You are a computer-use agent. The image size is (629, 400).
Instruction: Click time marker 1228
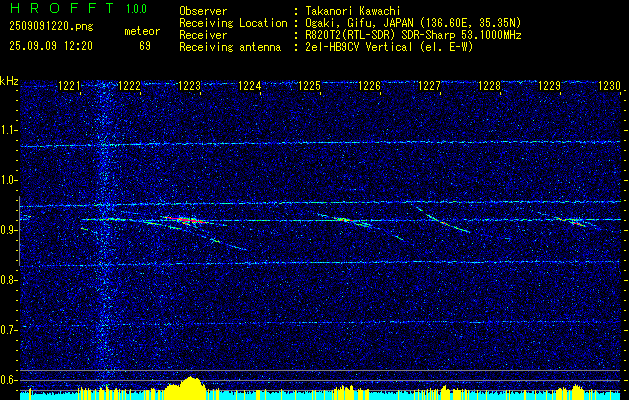tap(489, 86)
